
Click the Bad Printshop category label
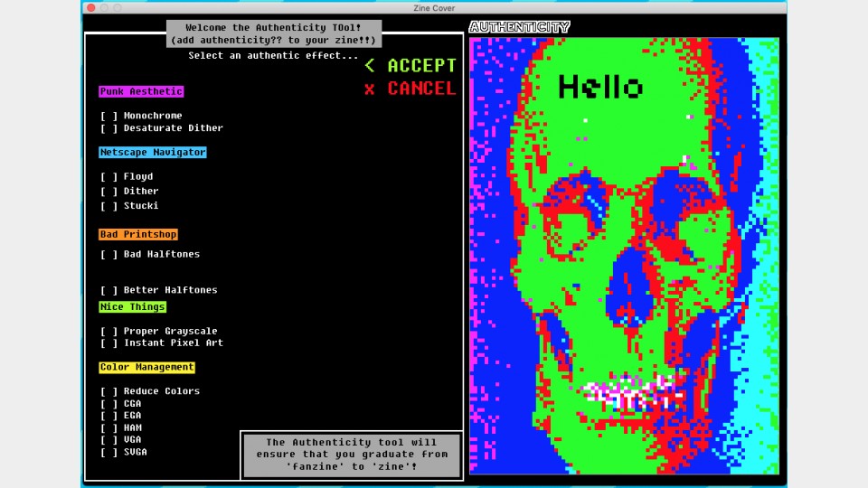point(138,234)
